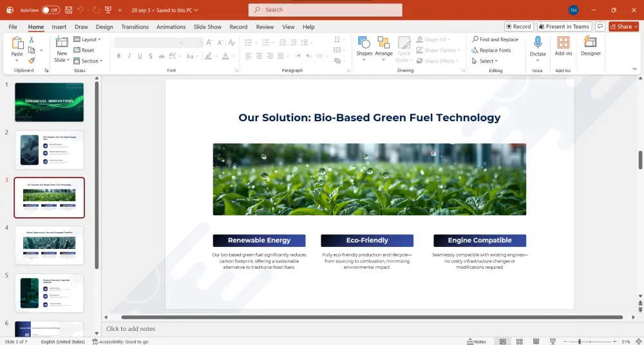Open the Select dropdown in Editing
Image resolution: width=644 pixels, height=345 pixels.
[485, 61]
